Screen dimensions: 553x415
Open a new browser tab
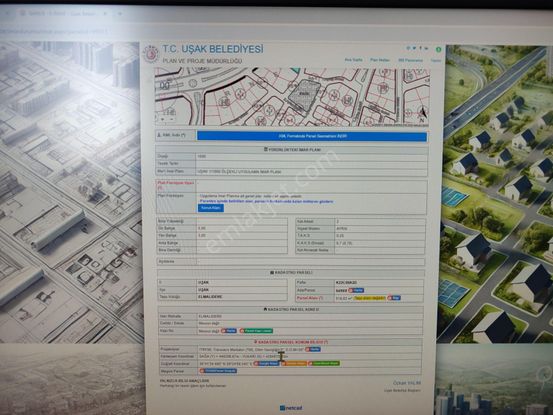point(120,14)
